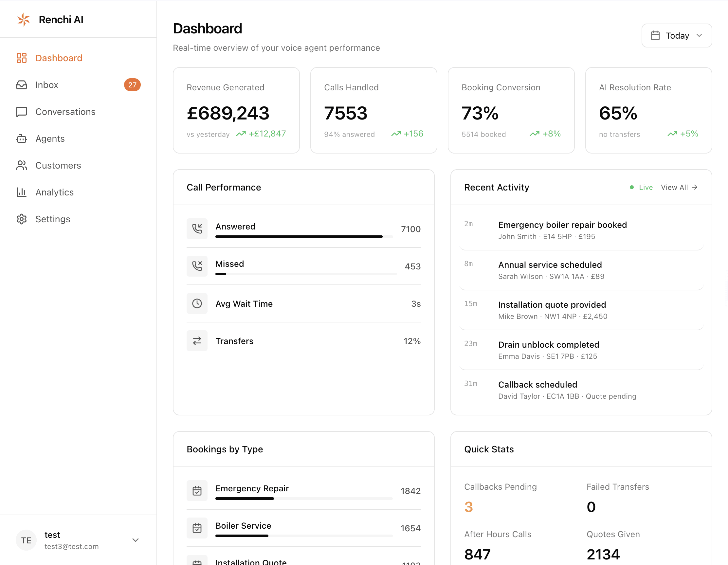Open Settings from the sidebar
Image resolution: width=728 pixels, height=565 pixels.
click(53, 219)
